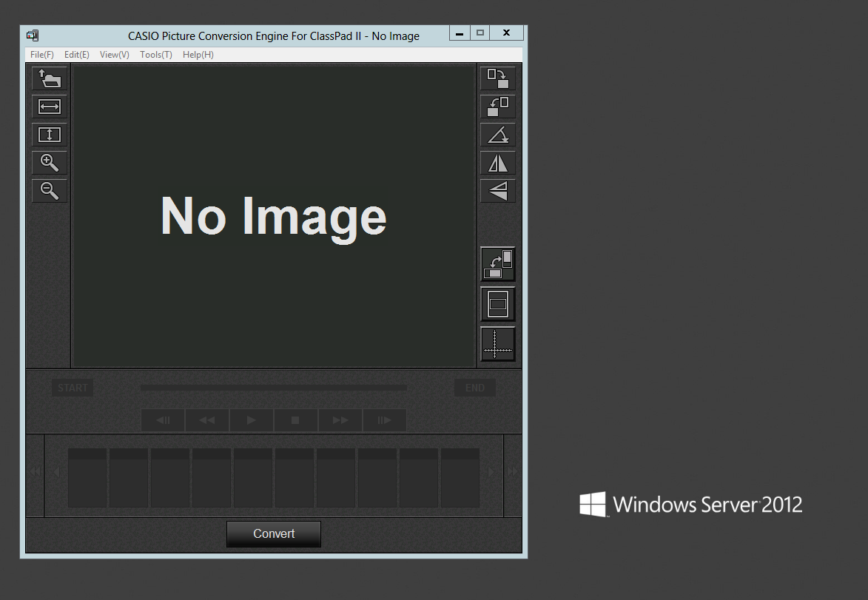Viewport: 868px width, 600px height.
Task: Click the fast forward button
Action: 340,420
